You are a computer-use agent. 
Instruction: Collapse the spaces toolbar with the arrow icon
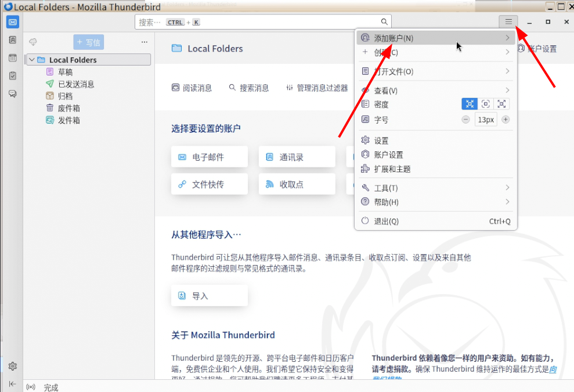(12, 383)
